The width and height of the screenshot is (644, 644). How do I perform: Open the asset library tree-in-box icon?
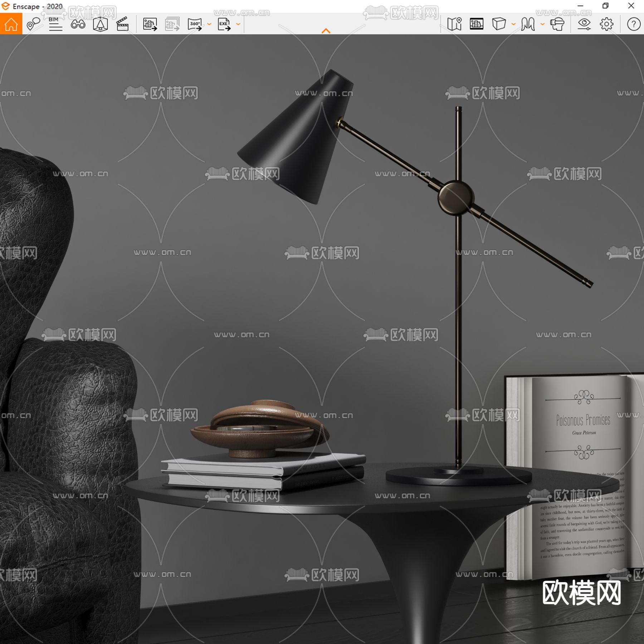[100, 24]
